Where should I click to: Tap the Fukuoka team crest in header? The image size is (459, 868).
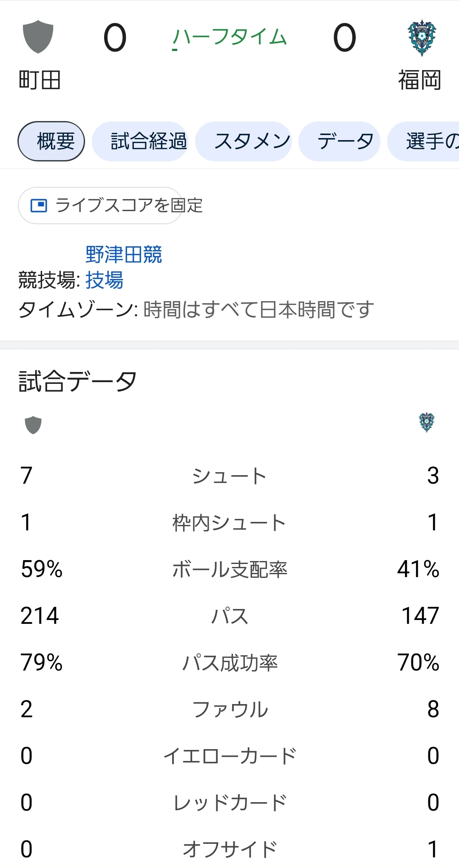click(x=422, y=37)
